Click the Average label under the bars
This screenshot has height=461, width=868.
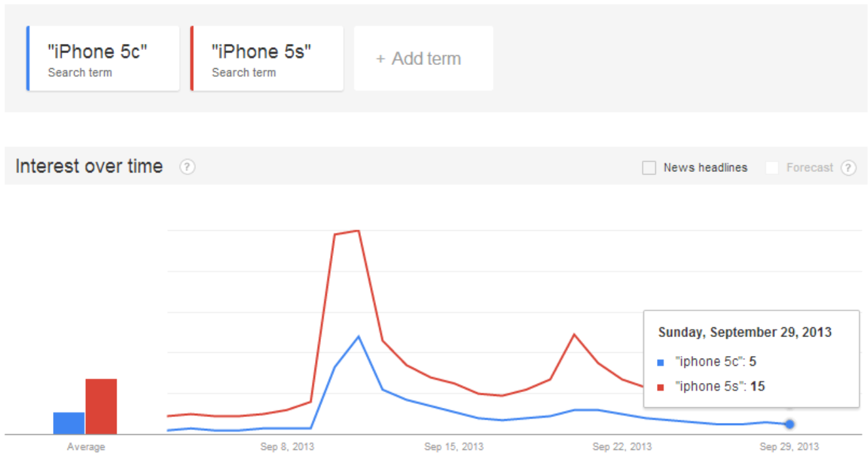86,447
